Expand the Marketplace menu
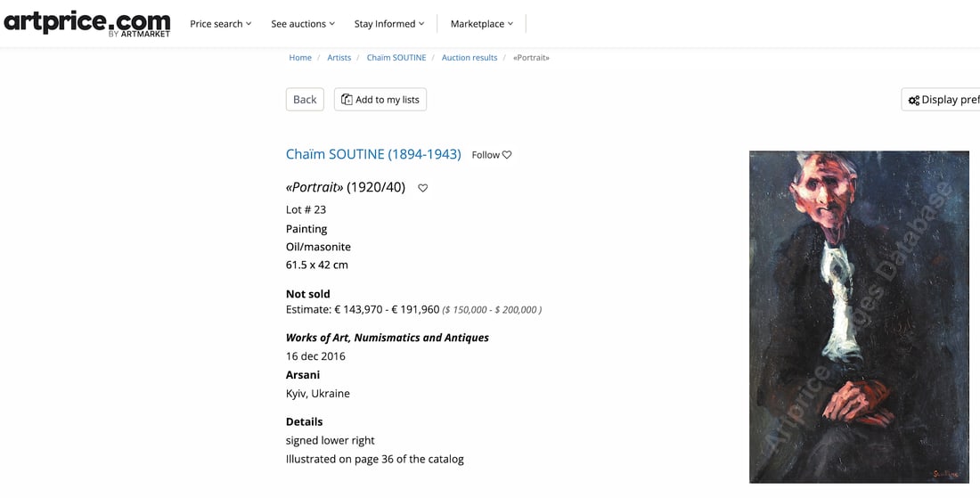This screenshot has width=980, height=498. [x=482, y=24]
